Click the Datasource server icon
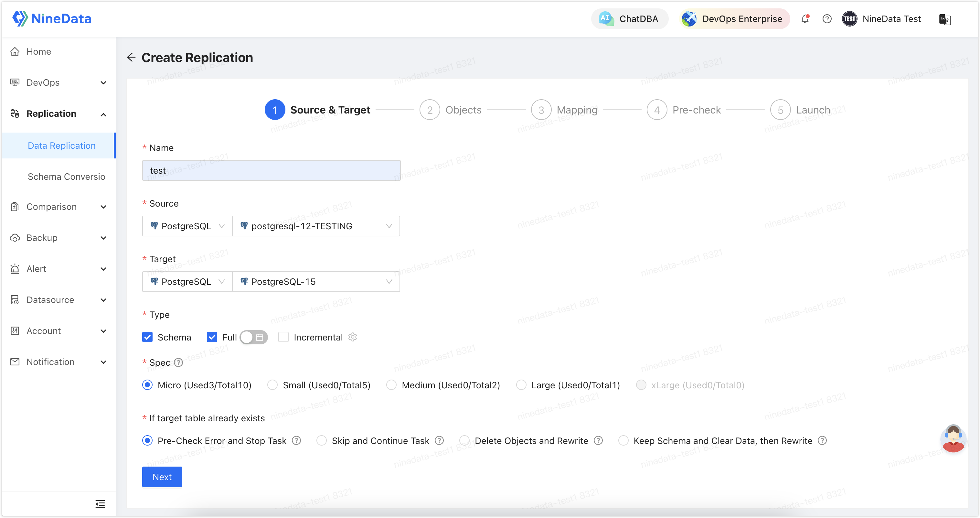980x518 pixels. click(15, 300)
